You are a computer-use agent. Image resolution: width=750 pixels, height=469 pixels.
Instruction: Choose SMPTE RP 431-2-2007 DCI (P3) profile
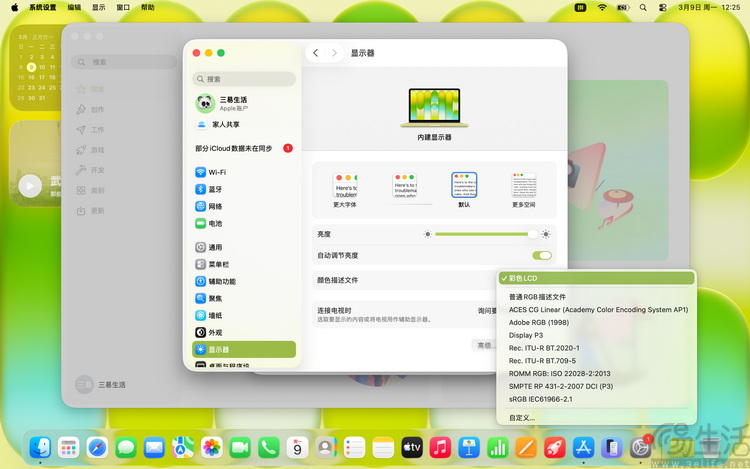(x=596, y=386)
